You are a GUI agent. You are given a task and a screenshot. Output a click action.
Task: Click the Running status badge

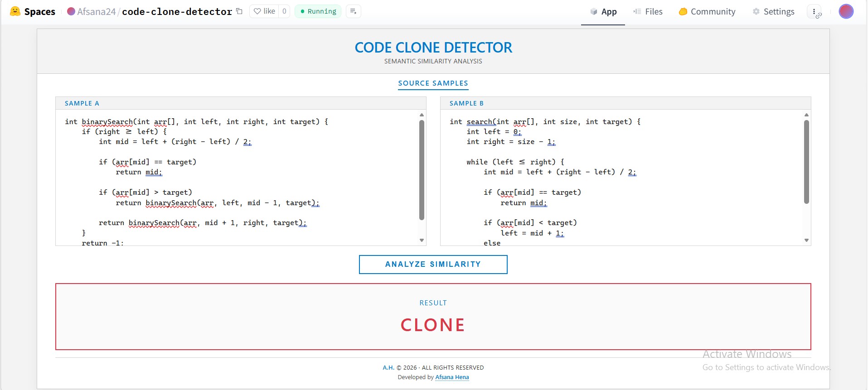(x=318, y=11)
